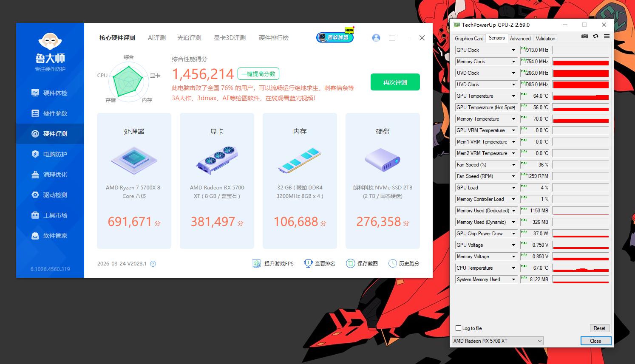Click the System Memory Used 8122 MB value

[535, 279]
